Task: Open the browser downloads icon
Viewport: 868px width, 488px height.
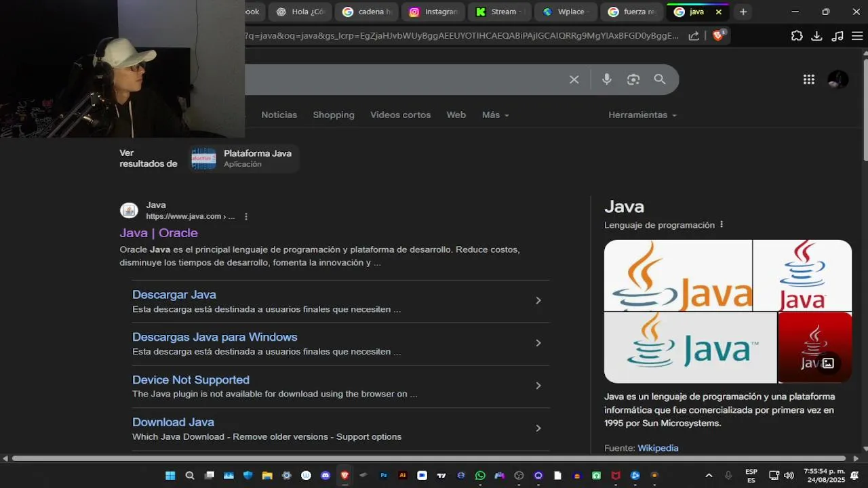Action: pos(817,36)
